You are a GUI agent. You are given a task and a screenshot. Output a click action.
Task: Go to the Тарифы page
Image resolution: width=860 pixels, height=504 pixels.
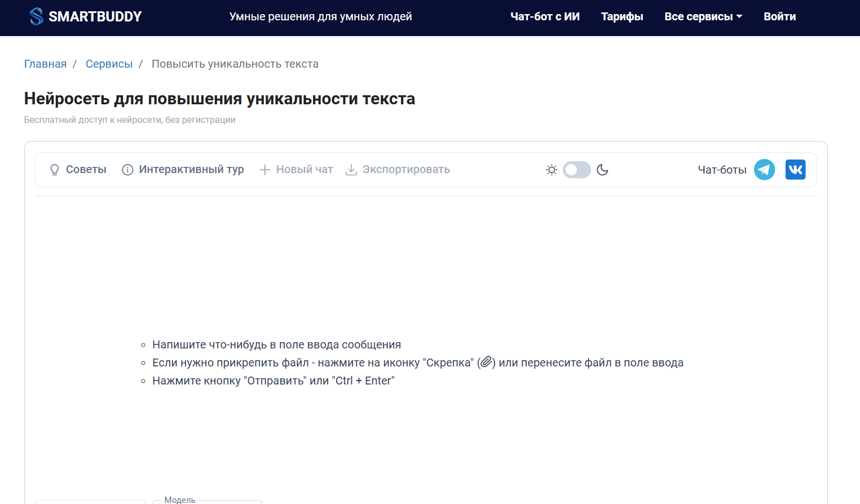pyautogui.click(x=621, y=17)
